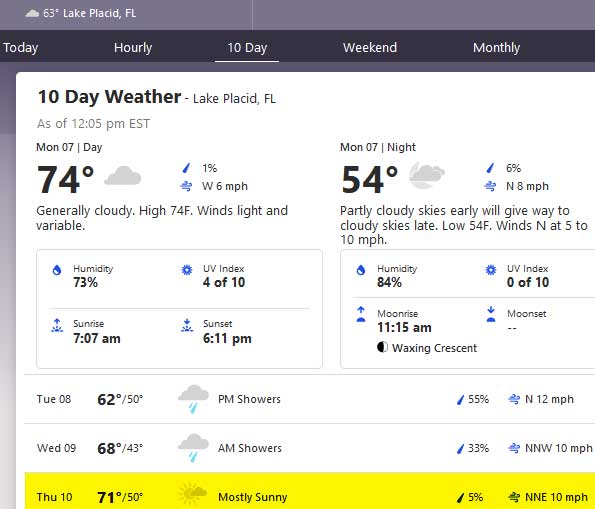The width and height of the screenshot is (595, 509).
Task: Switch to the Hourly tab
Action: point(133,47)
